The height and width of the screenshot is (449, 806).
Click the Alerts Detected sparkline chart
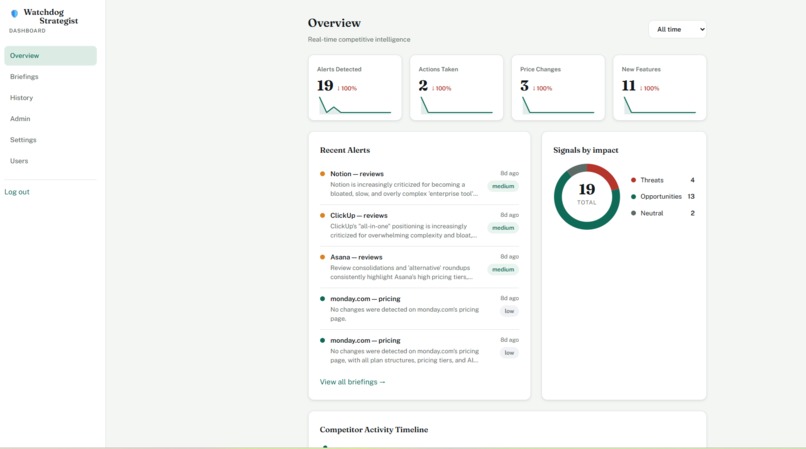pos(355,105)
